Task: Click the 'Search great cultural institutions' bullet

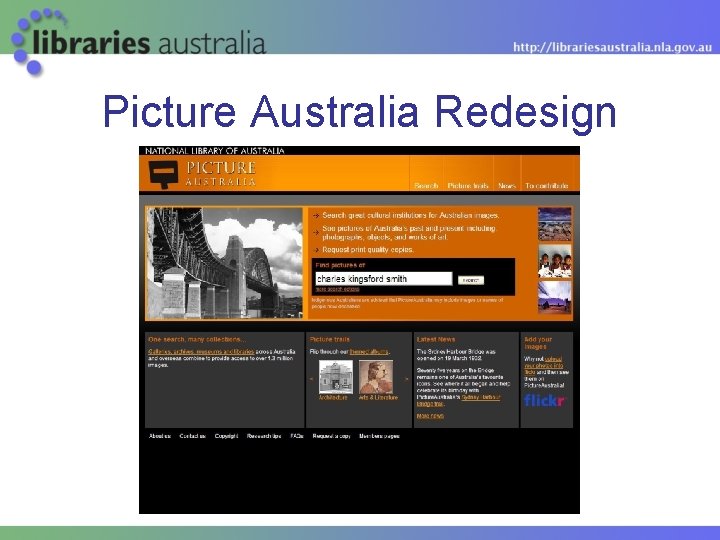Action: point(411,215)
